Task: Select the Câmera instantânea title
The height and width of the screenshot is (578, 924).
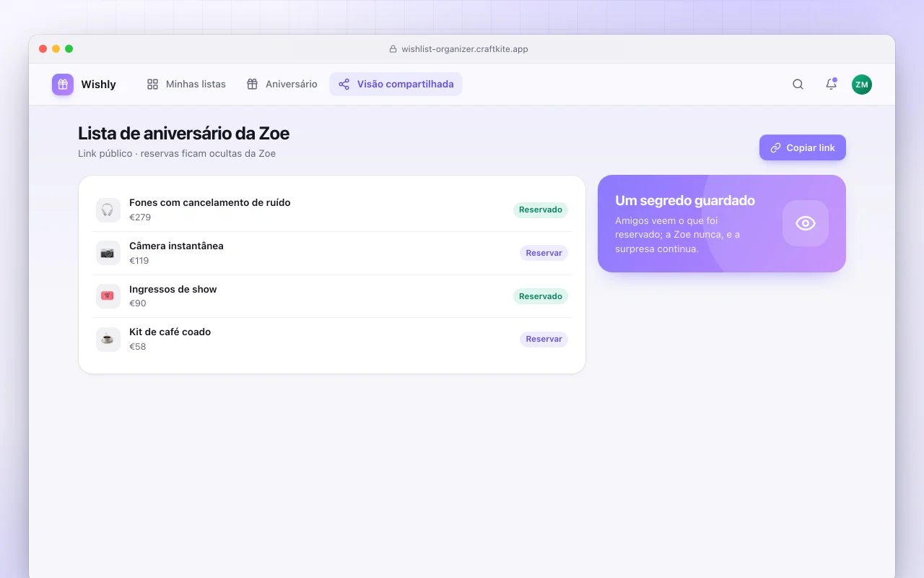Action: (x=176, y=246)
